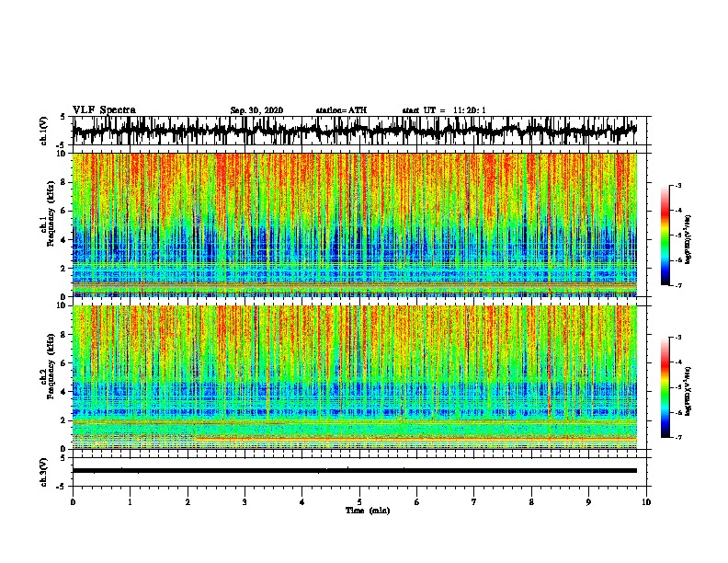Click the ch.1 waveform trace panel
Image resolution: width=728 pixels, height=563 pixels.
coord(358,131)
